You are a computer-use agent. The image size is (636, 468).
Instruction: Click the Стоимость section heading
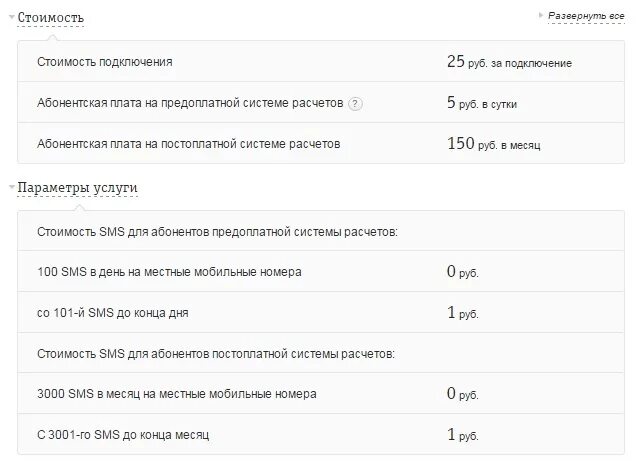pos(51,18)
